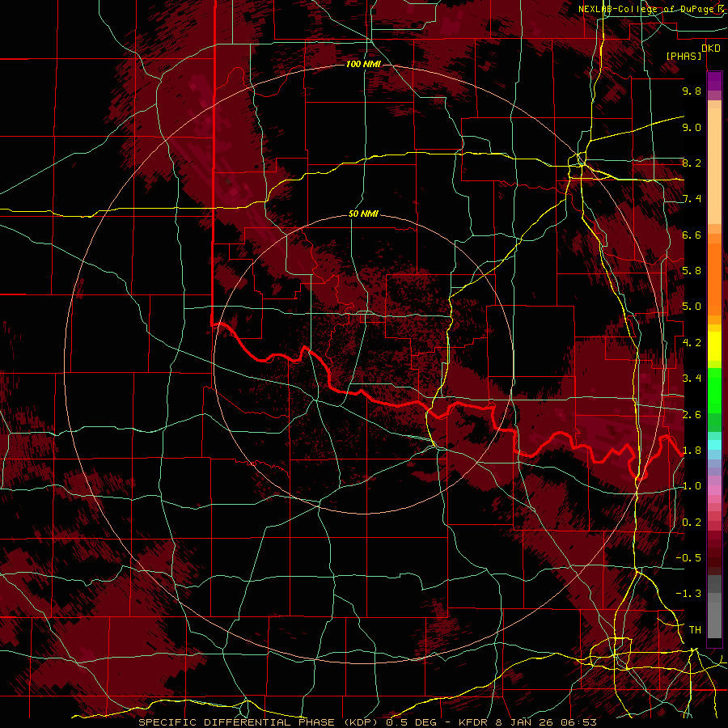Click the -0.5 scale value

pyautogui.click(x=688, y=558)
